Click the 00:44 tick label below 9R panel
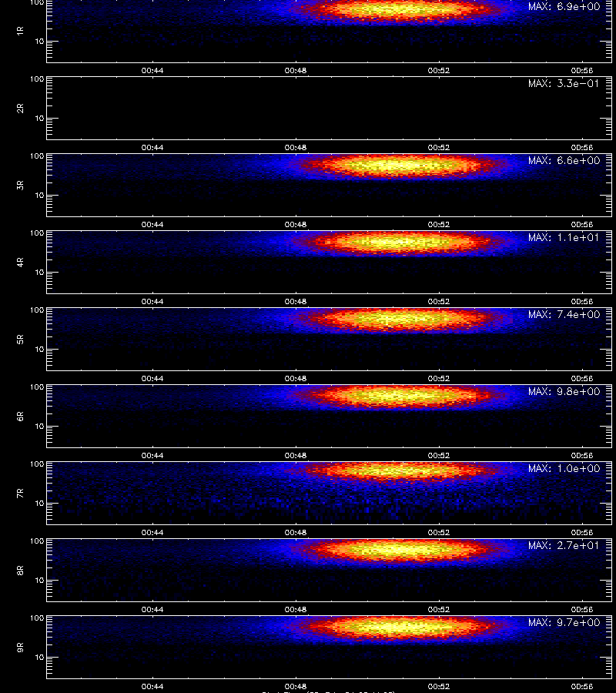This screenshot has height=693, width=616. (x=152, y=686)
